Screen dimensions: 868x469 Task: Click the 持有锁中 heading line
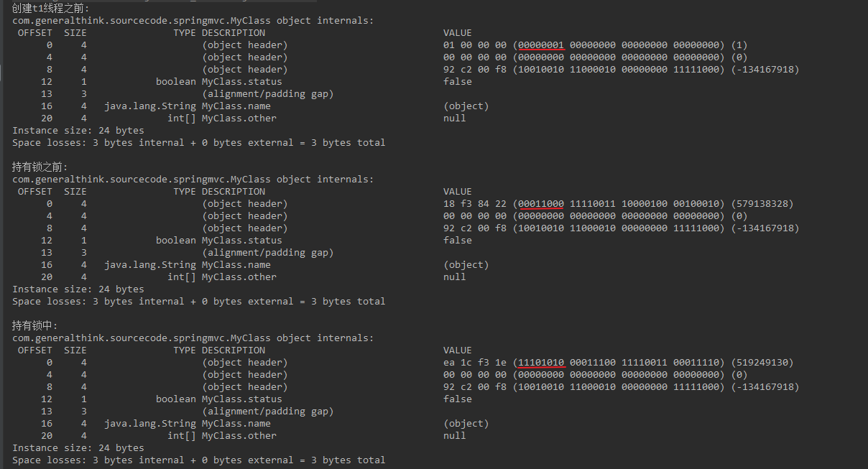coord(35,325)
